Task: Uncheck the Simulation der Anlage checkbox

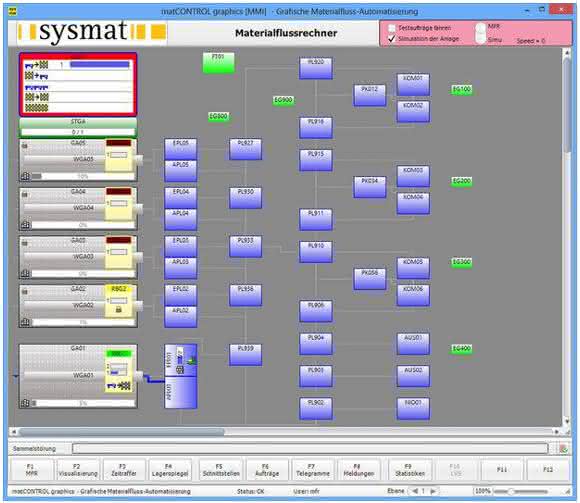Action: point(392,39)
